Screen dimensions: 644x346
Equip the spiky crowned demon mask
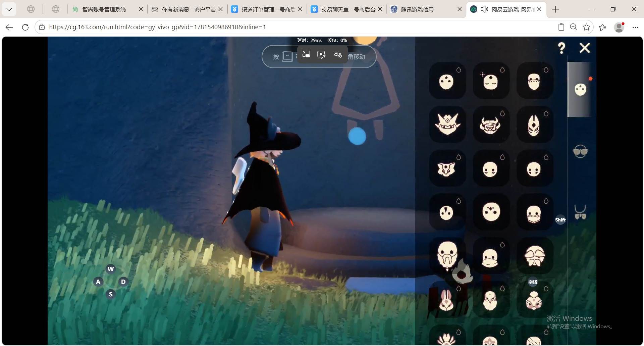click(x=447, y=124)
